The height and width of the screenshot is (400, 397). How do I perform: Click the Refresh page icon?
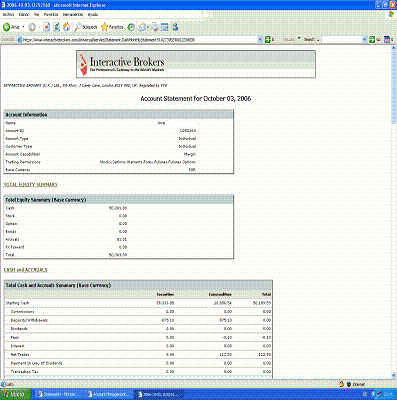57,27
